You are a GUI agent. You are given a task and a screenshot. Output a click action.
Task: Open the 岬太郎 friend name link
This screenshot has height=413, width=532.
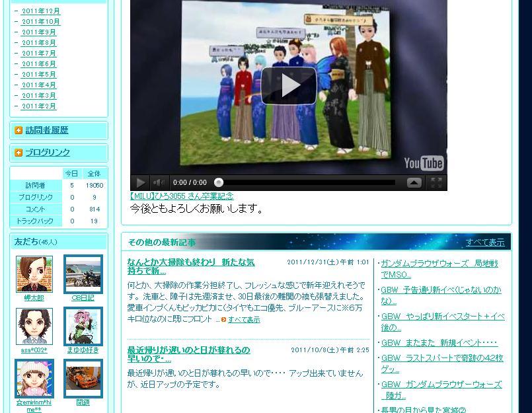(34, 298)
